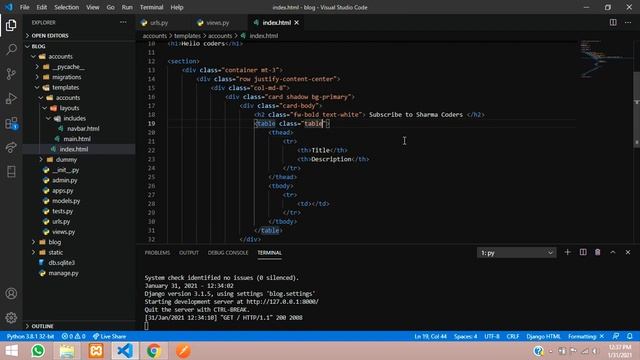
Task: Add a new terminal with plus icon
Action: point(567,252)
